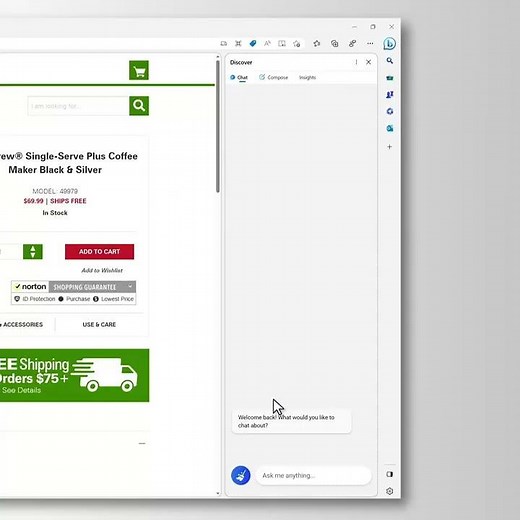This screenshot has height=520, width=520.
Task: Open the sidebar settings gear icon
Action: coord(389,491)
